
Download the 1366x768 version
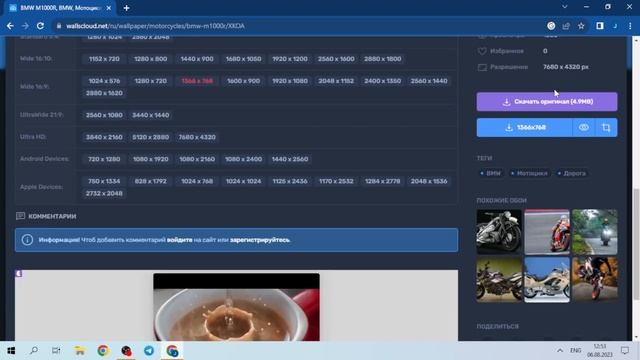(524, 127)
